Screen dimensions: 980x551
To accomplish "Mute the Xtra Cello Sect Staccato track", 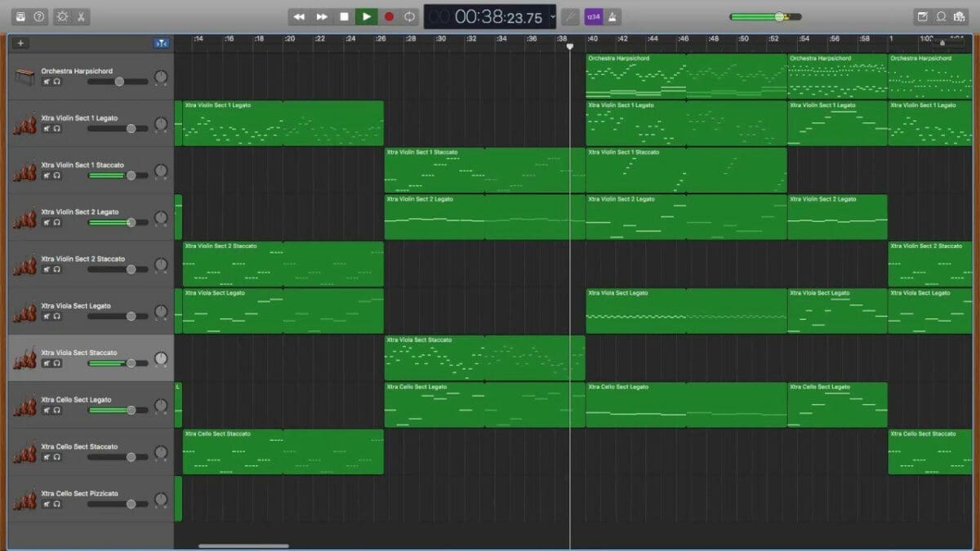I will coord(47,457).
